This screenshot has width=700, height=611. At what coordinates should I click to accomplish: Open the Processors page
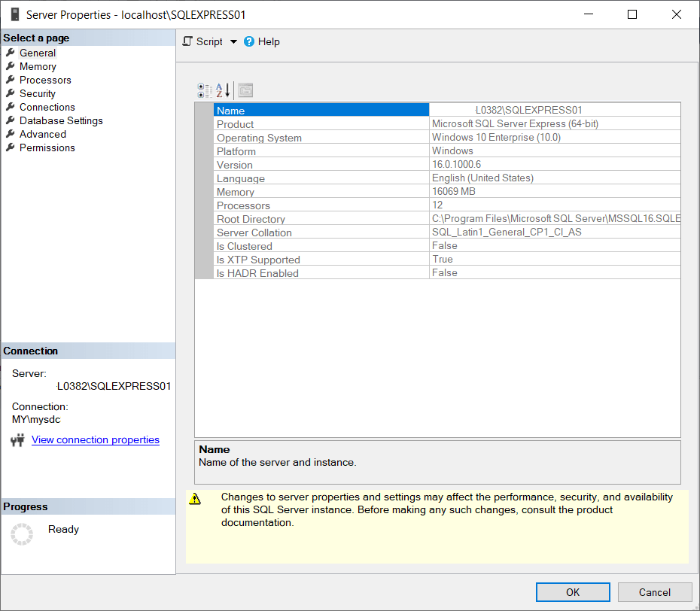(45, 80)
